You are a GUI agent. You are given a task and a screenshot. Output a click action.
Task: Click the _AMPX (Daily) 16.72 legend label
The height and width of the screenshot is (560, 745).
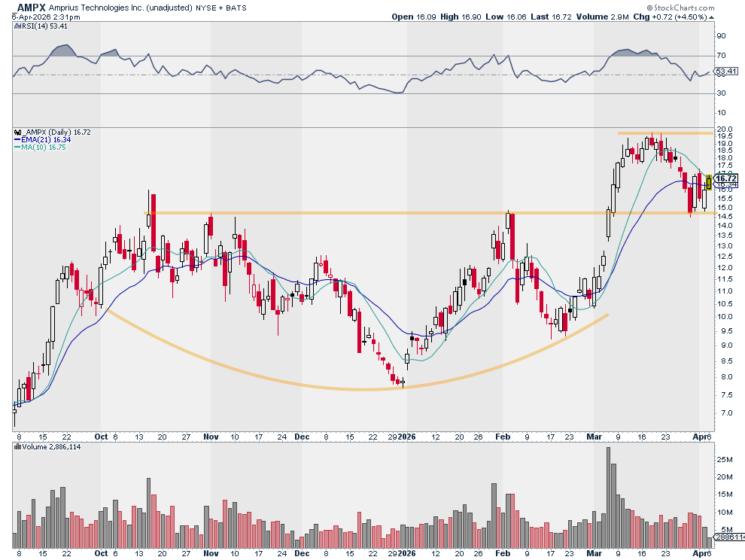[x=56, y=132]
